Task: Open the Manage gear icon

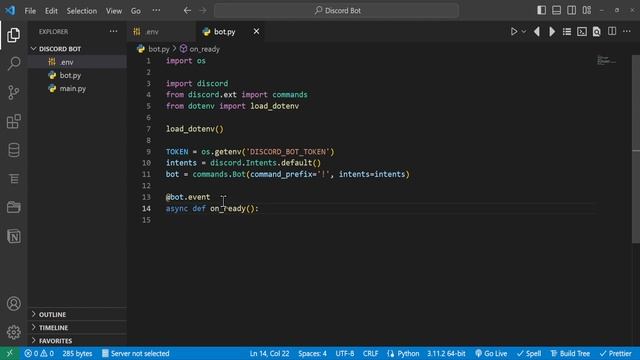Action: (x=13, y=332)
